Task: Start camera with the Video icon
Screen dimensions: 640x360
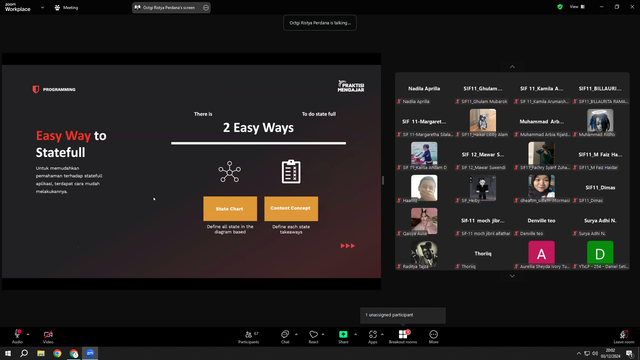Action: 48,334
